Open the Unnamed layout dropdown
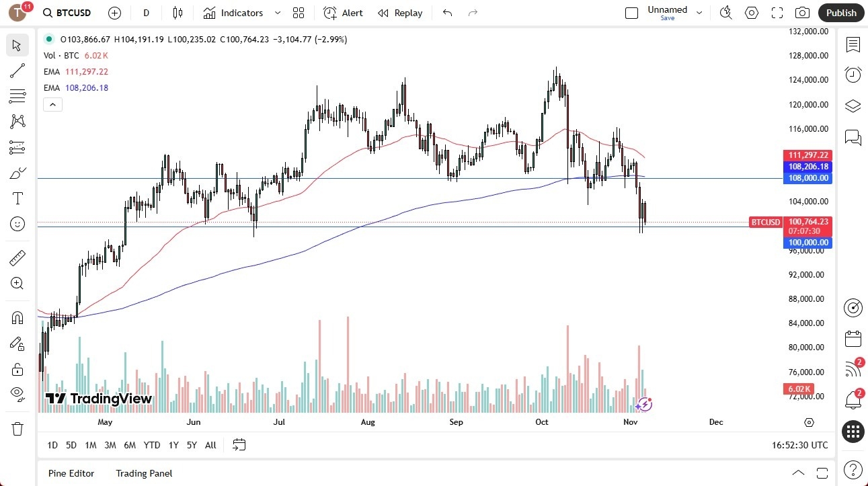The height and width of the screenshot is (486, 868). click(x=699, y=13)
